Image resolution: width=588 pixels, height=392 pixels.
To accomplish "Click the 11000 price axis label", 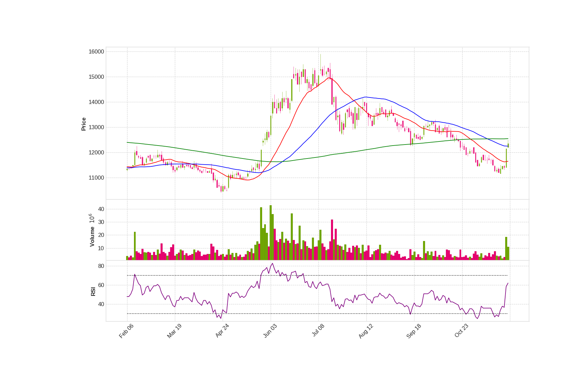I will 96,178.
